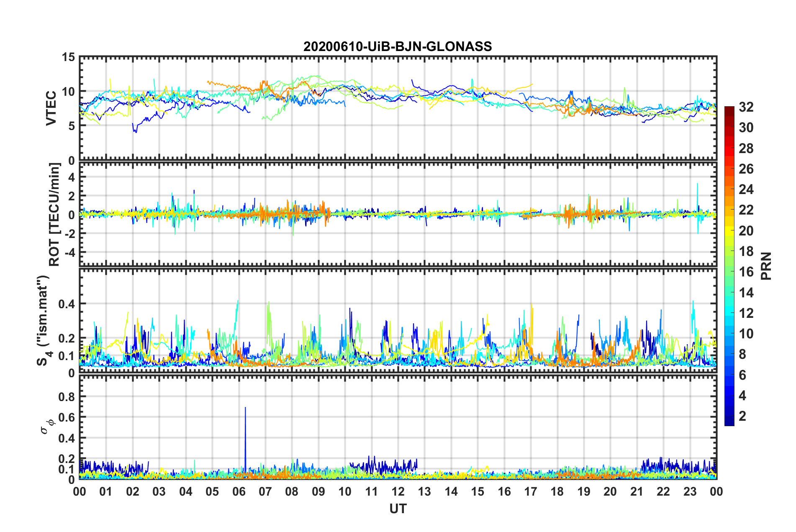The image size is (796, 532).
Task: Click the UT axis tick 03
Action: click(159, 491)
